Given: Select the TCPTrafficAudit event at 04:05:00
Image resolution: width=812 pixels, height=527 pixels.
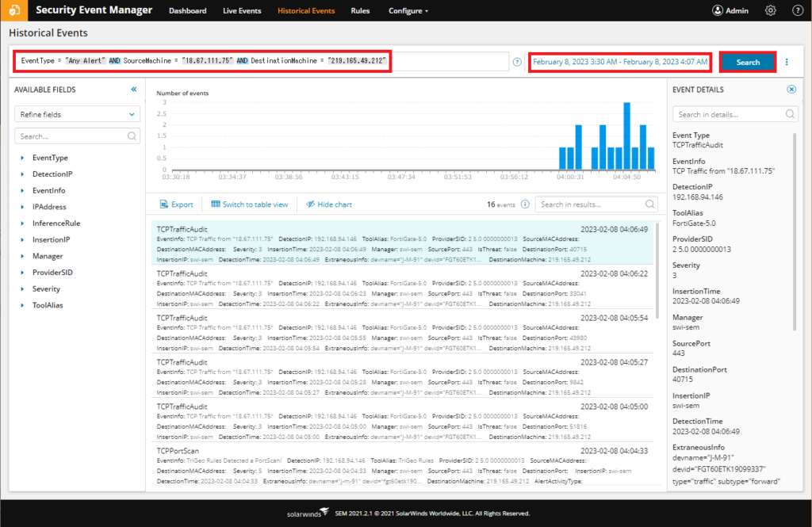Looking at the screenshot, I should tap(402, 422).
